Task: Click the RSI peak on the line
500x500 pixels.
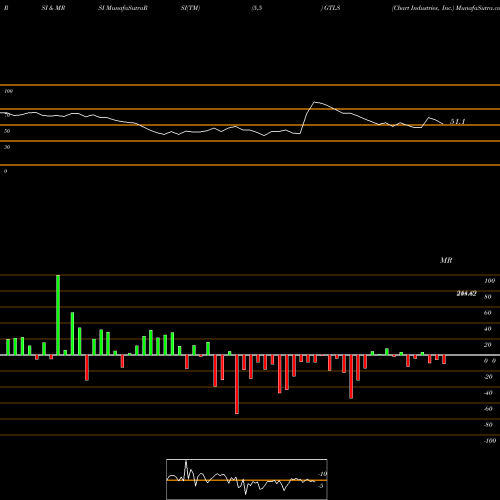Action: click(x=315, y=102)
